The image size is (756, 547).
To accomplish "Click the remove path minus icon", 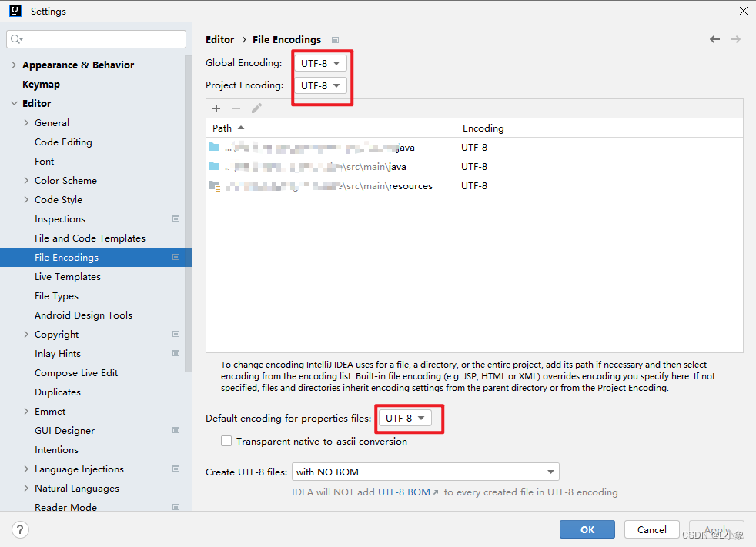I will 236,108.
